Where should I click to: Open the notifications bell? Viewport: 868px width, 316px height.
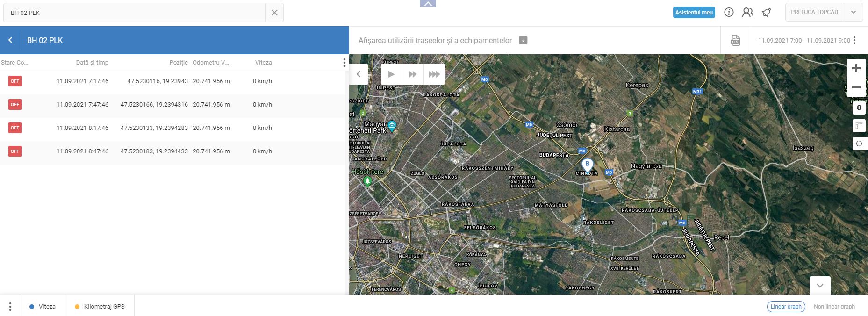click(766, 13)
